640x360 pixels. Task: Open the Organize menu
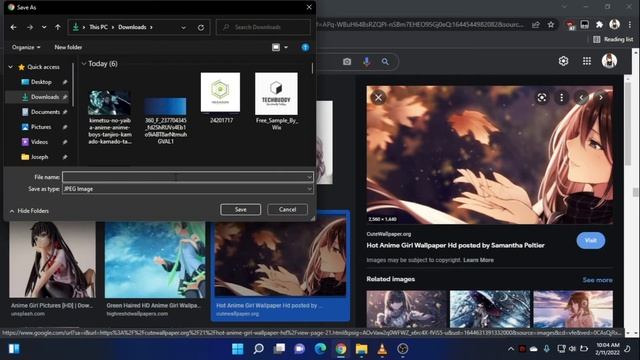tap(26, 47)
